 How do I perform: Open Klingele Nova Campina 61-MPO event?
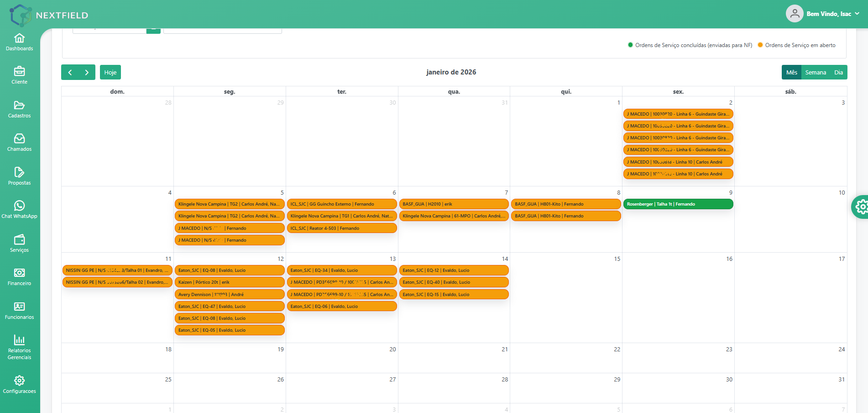tap(454, 216)
